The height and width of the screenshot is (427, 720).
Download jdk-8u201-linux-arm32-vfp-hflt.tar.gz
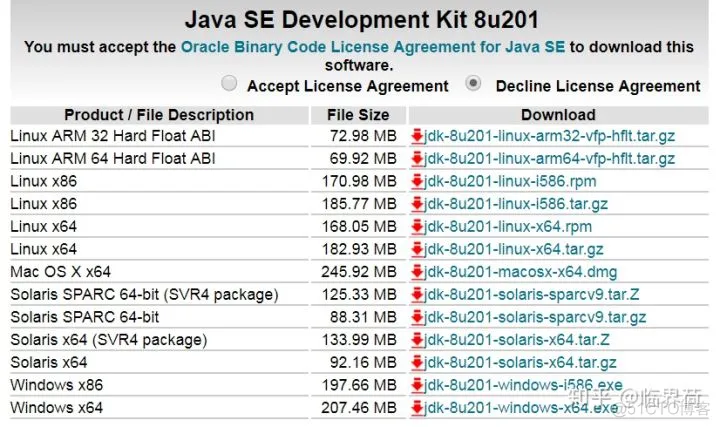pyautogui.click(x=549, y=136)
